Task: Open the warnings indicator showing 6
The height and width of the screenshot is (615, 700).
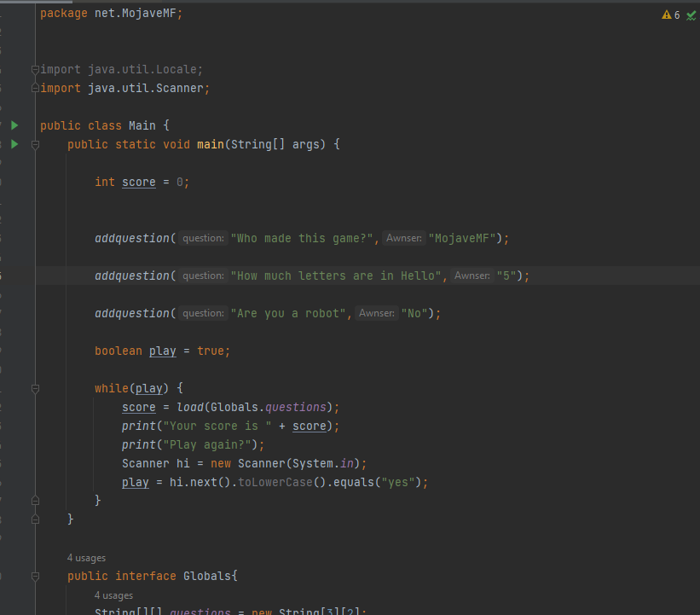Action: (x=670, y=15)
